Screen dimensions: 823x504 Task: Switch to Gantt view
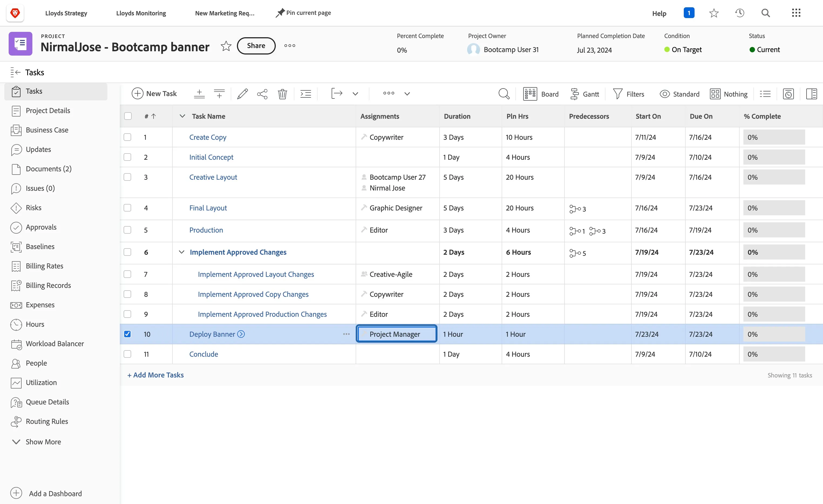pyautogui.click(x=584, y=94)
